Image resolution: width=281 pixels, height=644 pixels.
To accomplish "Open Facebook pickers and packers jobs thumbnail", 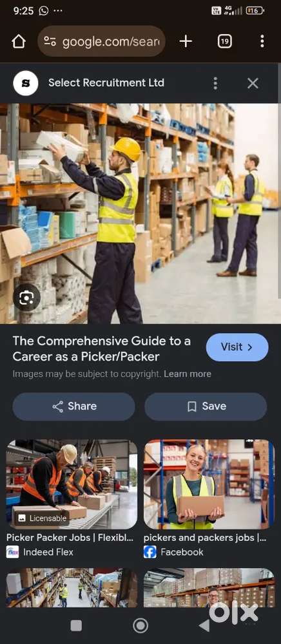I will [x=209, y=484].
